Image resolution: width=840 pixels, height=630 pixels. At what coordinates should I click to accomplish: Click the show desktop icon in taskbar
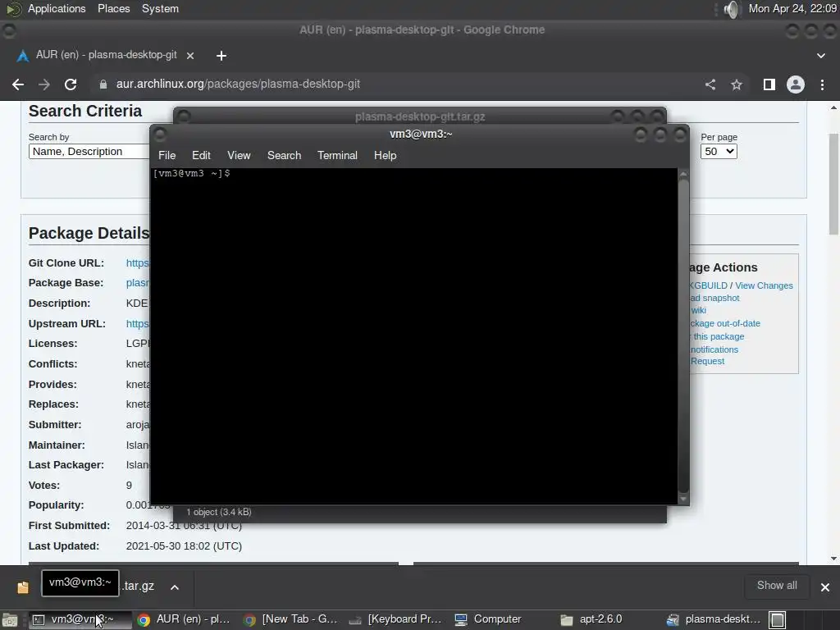10,620
